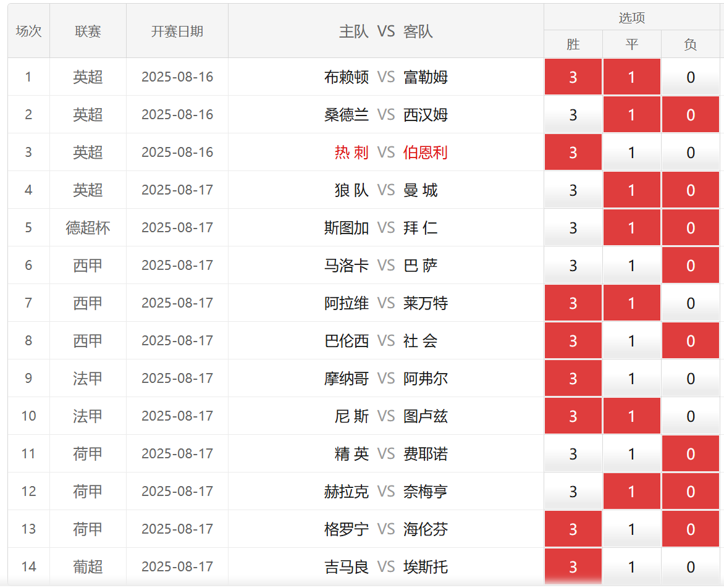The width and height of the screenshot is (724, 588).
Task: Toggle win option 3 for 热刺 vs 伯恩利
Action: (573, 152)
